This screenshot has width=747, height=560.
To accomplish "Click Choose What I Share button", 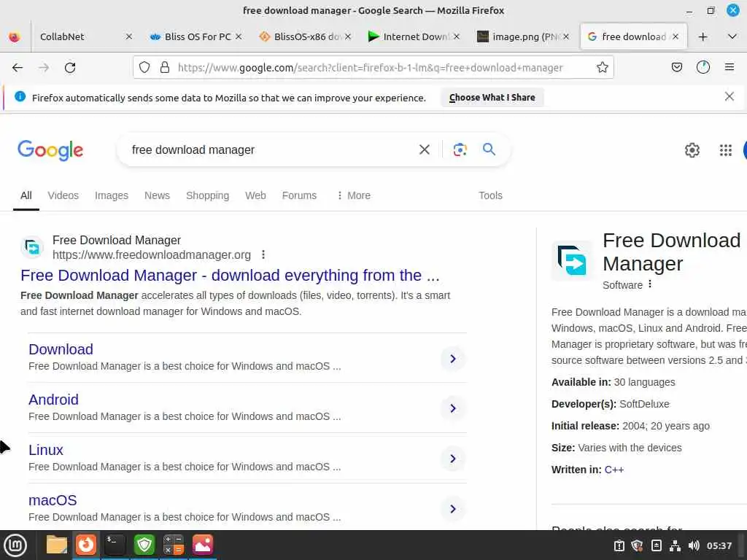I will 492,97.
